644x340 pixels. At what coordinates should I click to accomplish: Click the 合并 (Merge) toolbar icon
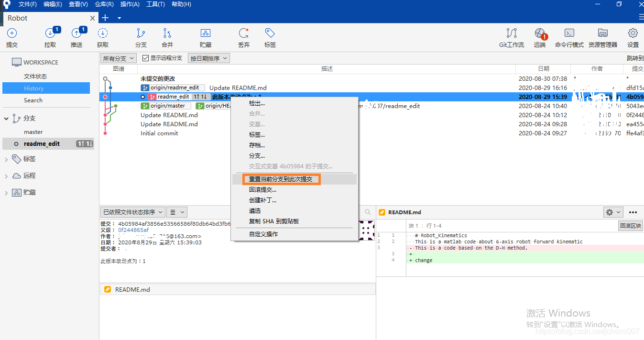click(x=167, y=33)
